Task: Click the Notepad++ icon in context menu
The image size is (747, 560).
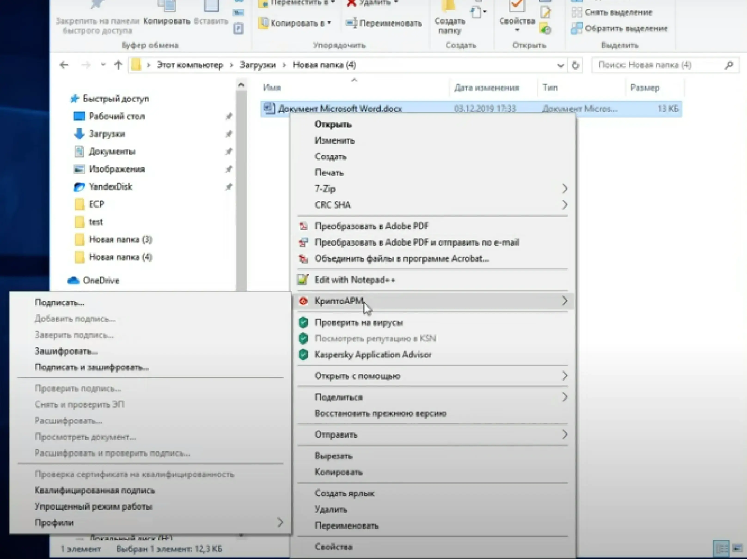Action: point(303,280)
